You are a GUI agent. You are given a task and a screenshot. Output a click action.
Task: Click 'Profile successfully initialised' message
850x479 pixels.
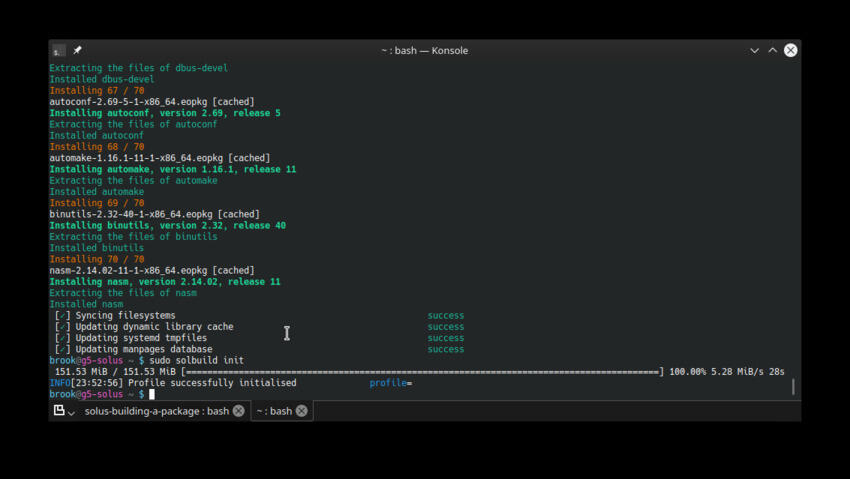coord(212,383)
